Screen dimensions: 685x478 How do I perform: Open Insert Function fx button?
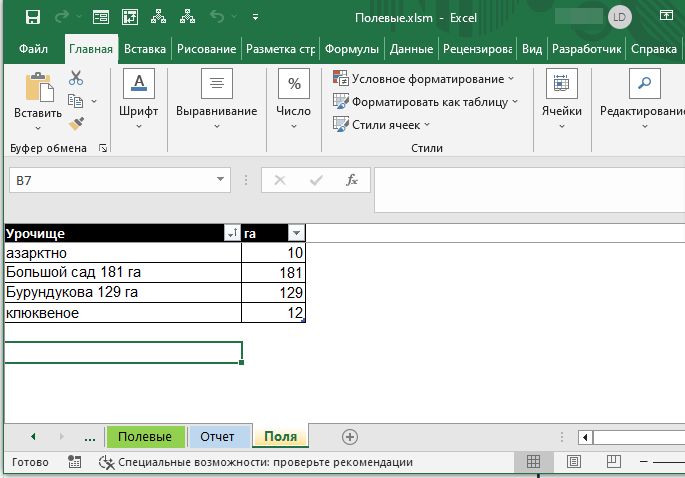352,180
